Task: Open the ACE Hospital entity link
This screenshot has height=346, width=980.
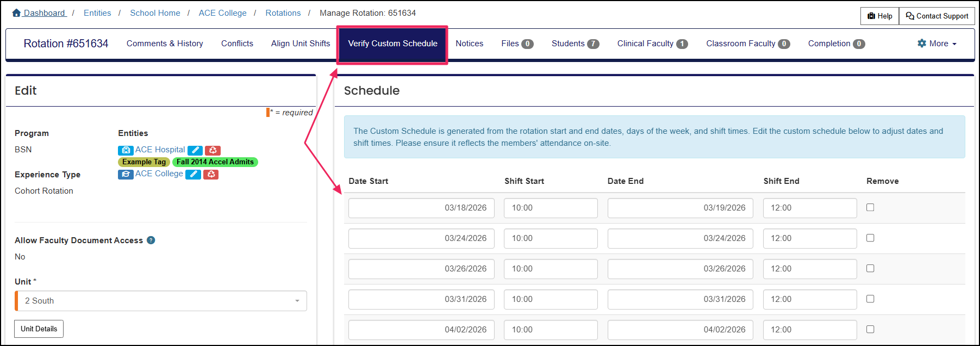Action: click(x=160, y=150)
